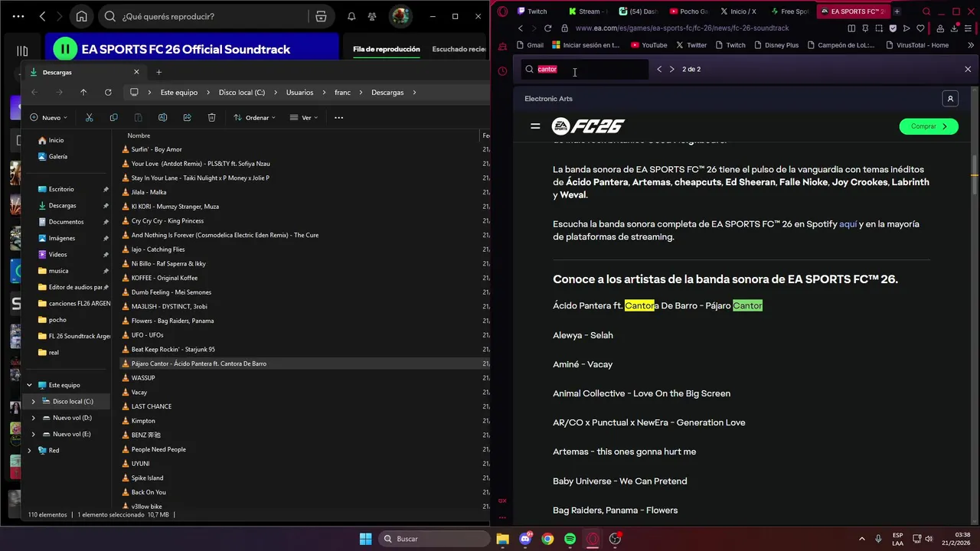Close the Descargas Explorer tab
This screenshot has height=551, width=980.
[136, 72]
